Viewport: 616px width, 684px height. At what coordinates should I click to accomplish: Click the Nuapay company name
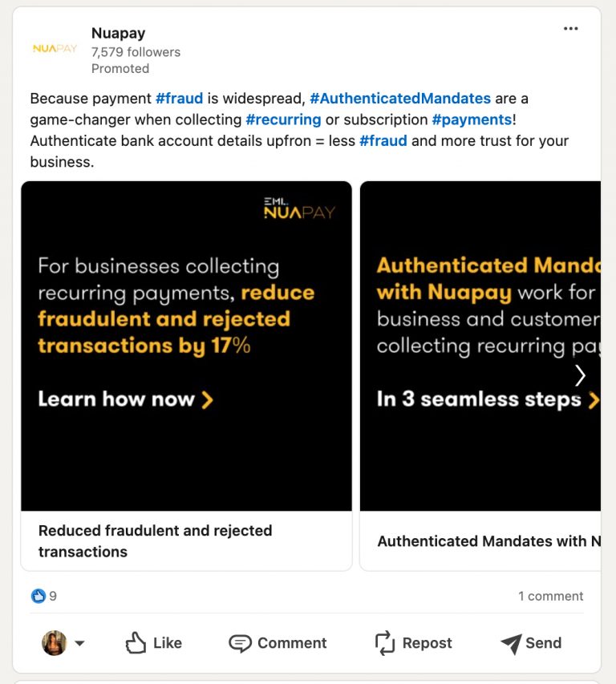118,33
